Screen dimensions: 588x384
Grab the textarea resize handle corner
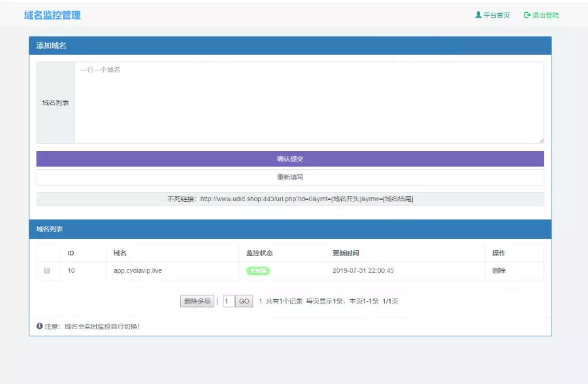[541, 140]
